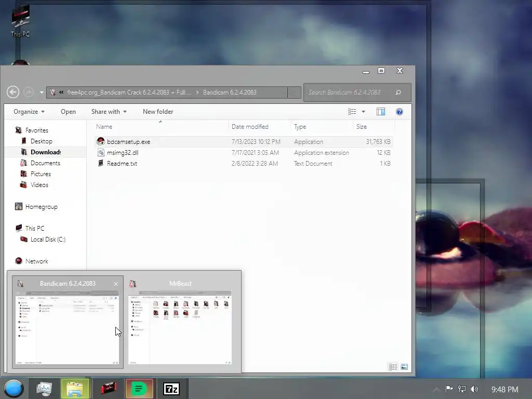Image resolution: width=532 pixels, height=399 pixels.
Task: Open the red graphics card taskbar icon
Action: (x=109, y=389)
